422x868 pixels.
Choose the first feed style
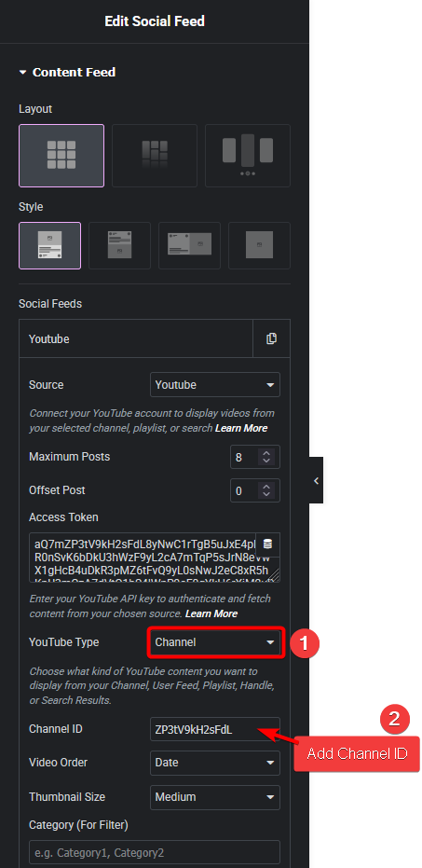click(x=49, y=246)
